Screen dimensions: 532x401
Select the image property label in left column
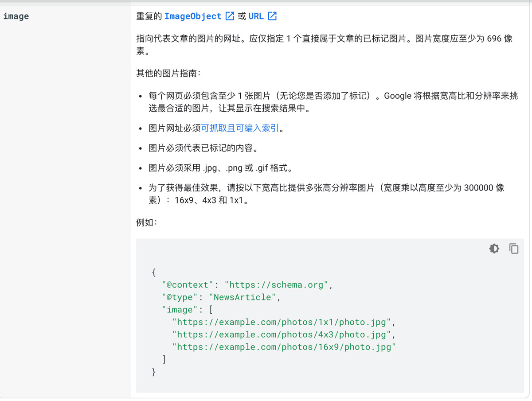pyautogui.click(x=16, y=16)
